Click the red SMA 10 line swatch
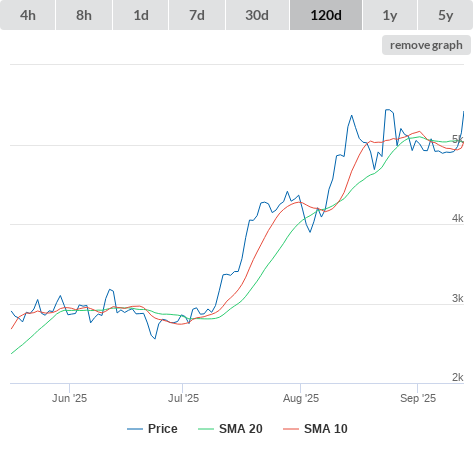This screenshot has width=474, height=455. tap(291, 429)
